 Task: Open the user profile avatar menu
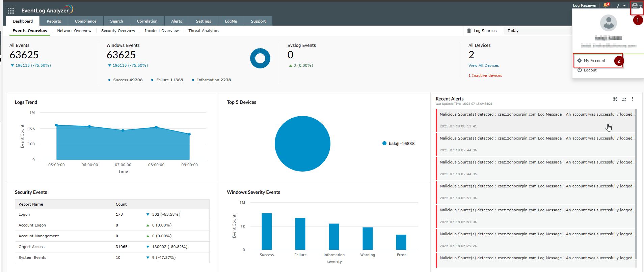(x=635, y=5)
